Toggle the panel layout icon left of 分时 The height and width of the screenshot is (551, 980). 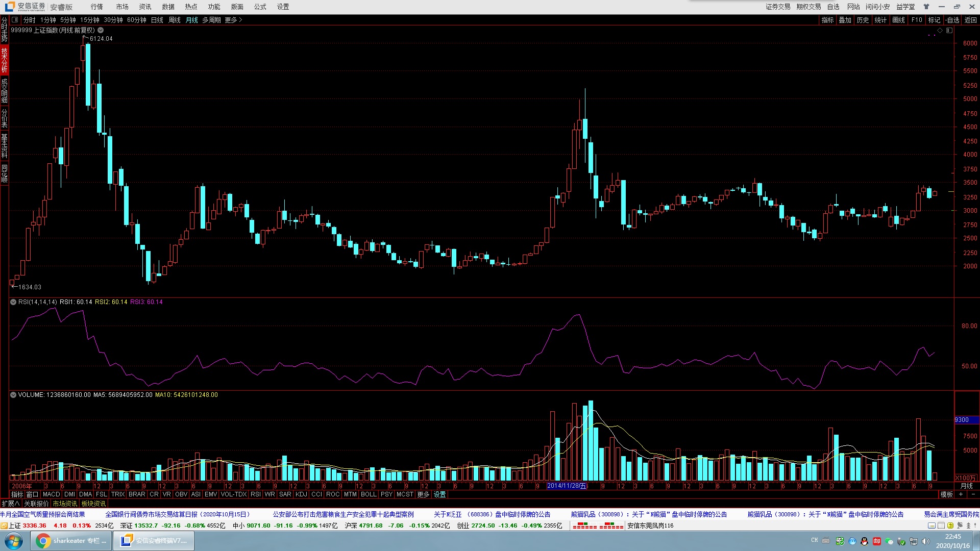(x=15, y=20)
